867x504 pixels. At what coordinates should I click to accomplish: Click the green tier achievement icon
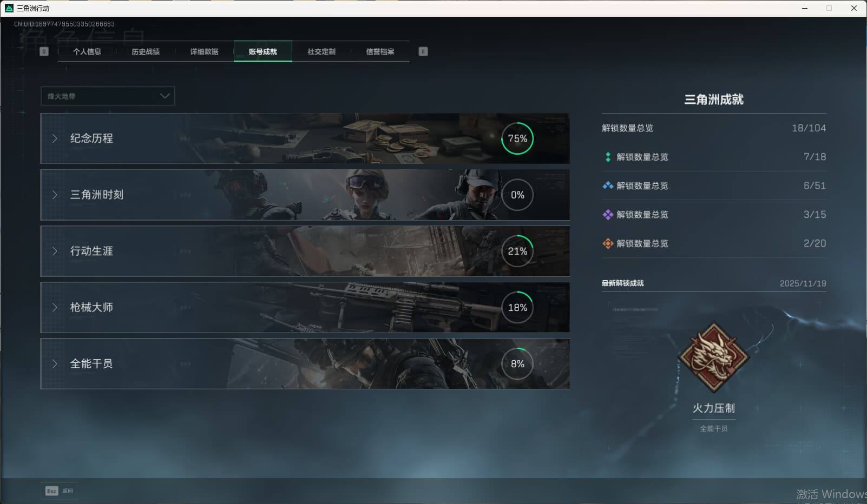tap(608, 157)
